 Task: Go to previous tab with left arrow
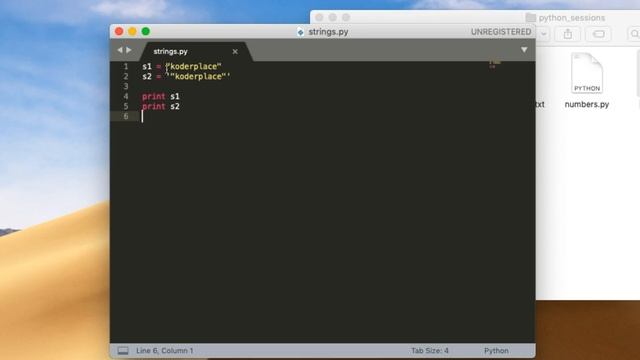tap(120, 50)
